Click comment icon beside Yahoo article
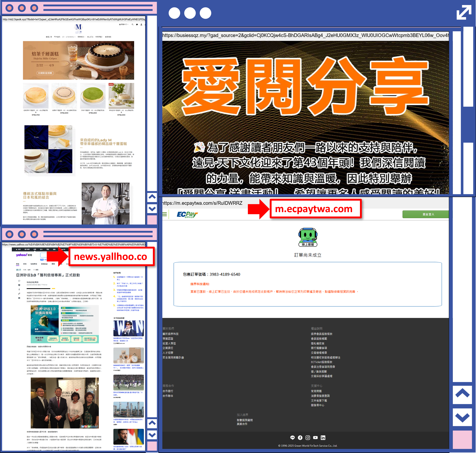 click(19, 281)
